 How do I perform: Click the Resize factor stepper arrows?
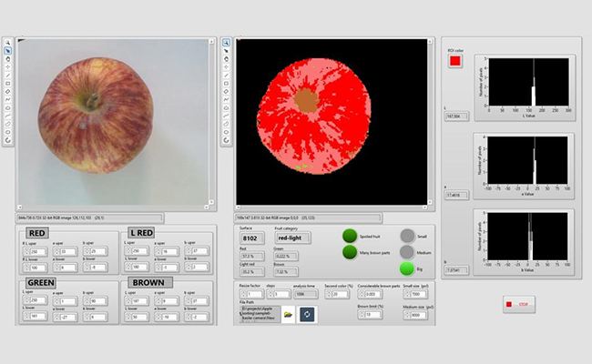(x=242, y=294)
